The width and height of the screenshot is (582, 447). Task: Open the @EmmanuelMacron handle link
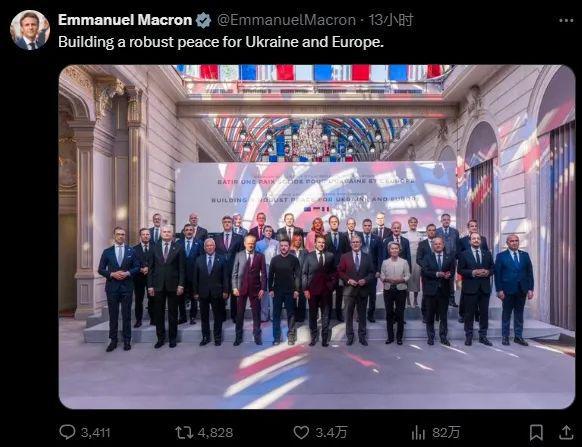tap(286, 20)
